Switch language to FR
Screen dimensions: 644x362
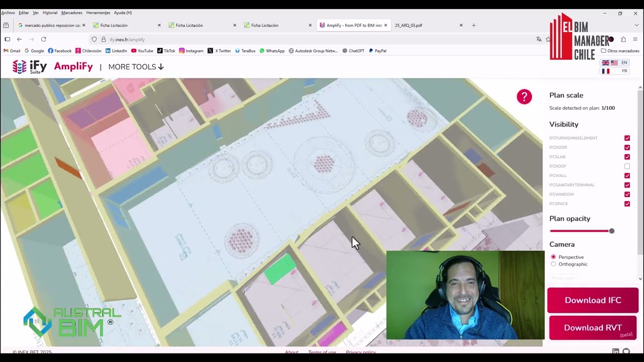point(615,71)
